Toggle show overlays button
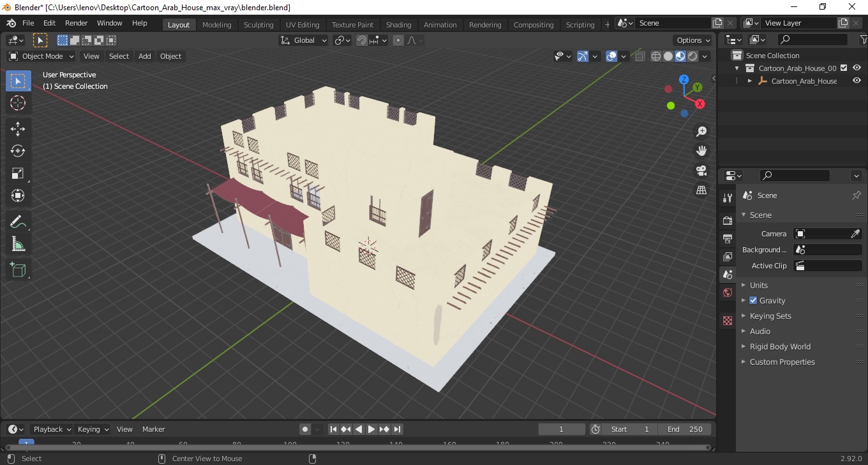Image resolution: width=868 pixels, height=465 pixels. 611,56
